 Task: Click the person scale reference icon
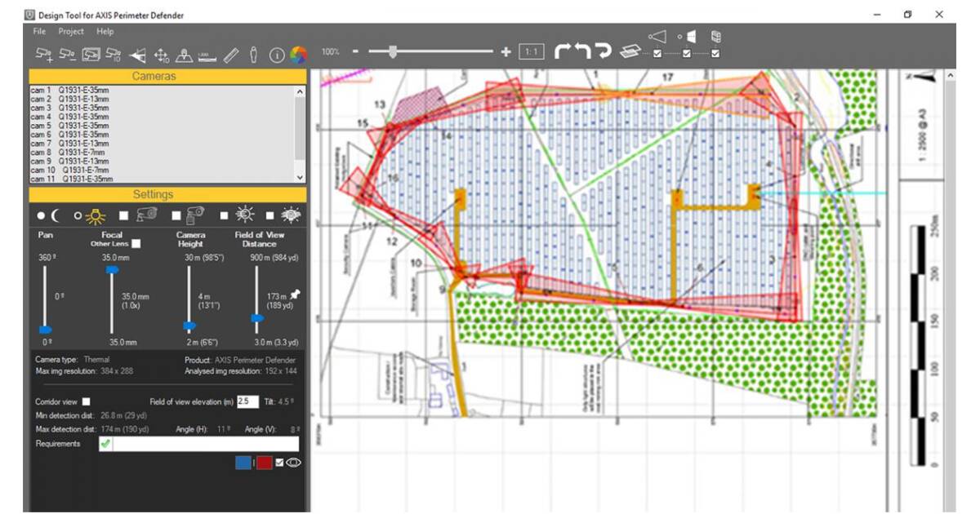click(x=253, y=53)
